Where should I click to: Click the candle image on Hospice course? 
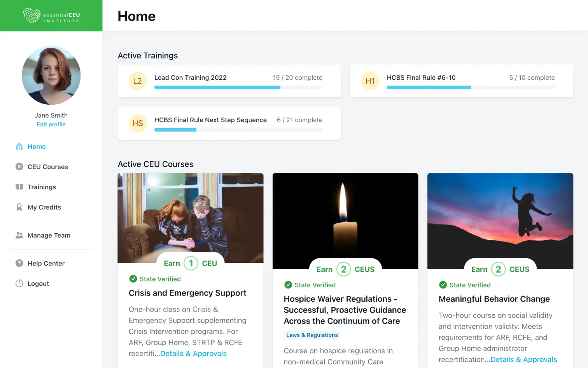point(345,218)
